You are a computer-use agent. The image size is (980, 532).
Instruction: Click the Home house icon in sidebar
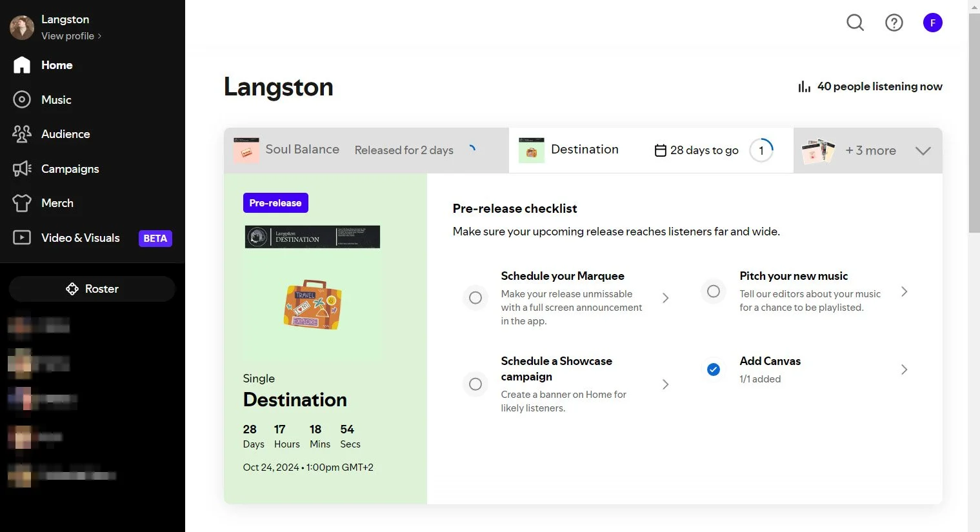[x=22, y=65]
